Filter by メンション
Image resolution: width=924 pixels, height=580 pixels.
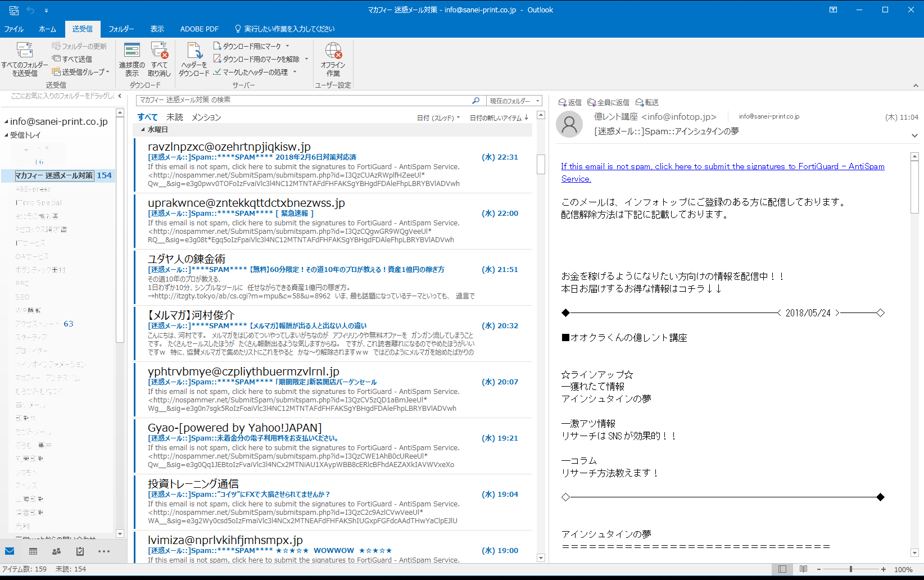click(x=206, y=117)
